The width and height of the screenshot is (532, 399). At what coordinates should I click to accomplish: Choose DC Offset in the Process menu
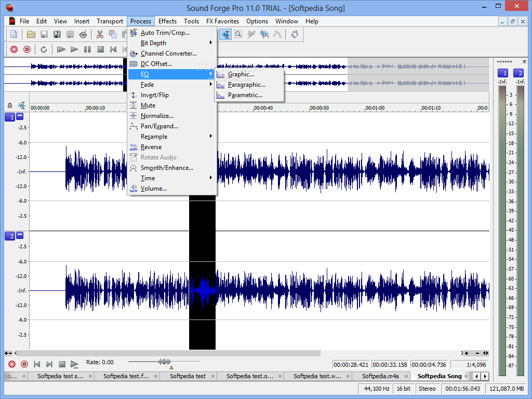click(172, 64)
